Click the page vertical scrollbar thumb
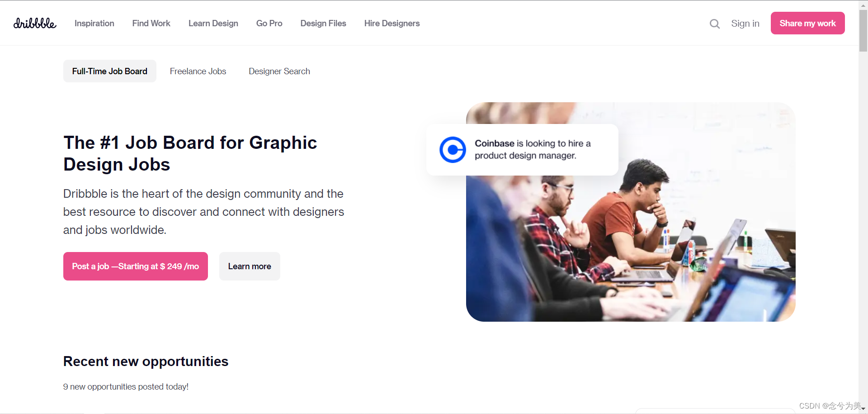The width and height of the screenshot is (868, 414). coord(863,31)
